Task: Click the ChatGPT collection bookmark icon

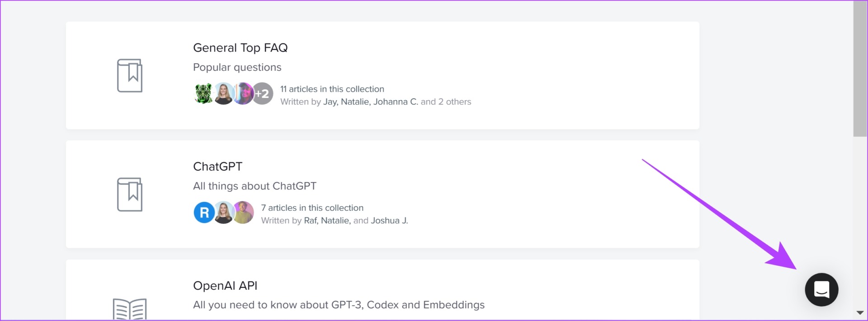Action: [130, 194]
